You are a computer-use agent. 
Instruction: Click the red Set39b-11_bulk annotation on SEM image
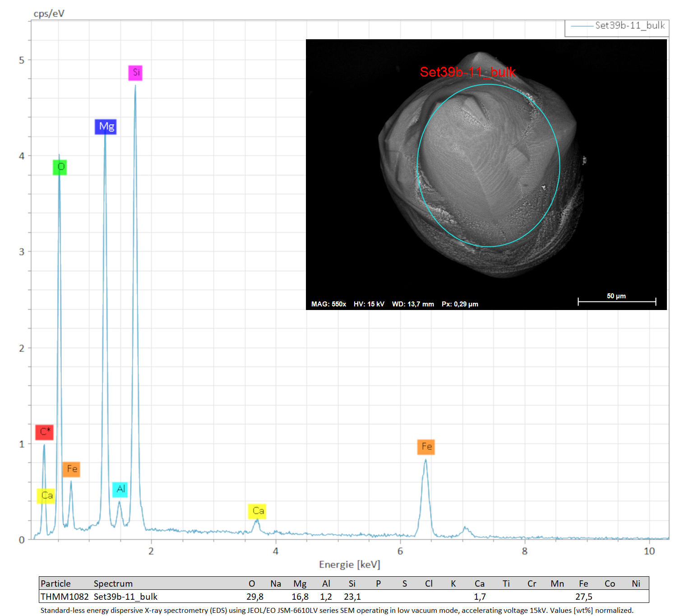coord(468,72)
